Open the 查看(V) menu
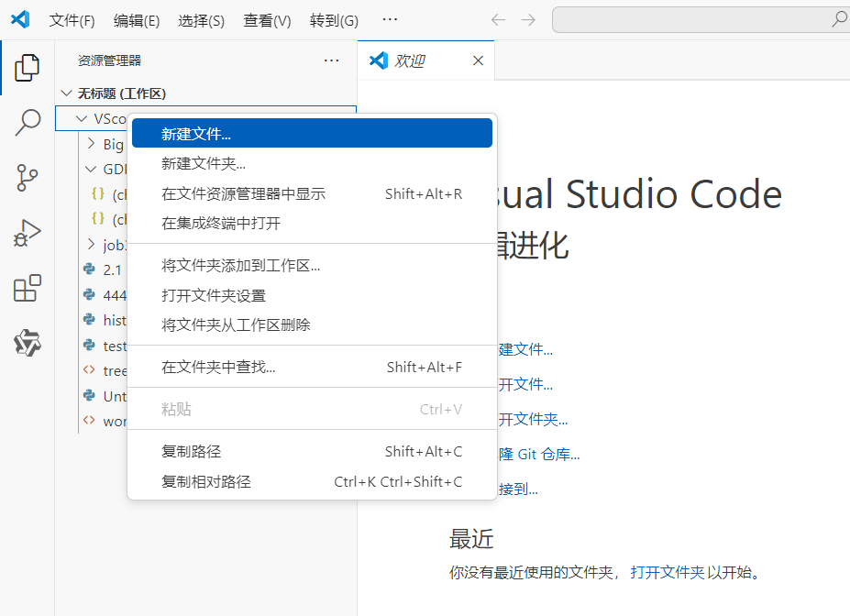The width and height of the screenshot is (850, 616). [267, 20]
